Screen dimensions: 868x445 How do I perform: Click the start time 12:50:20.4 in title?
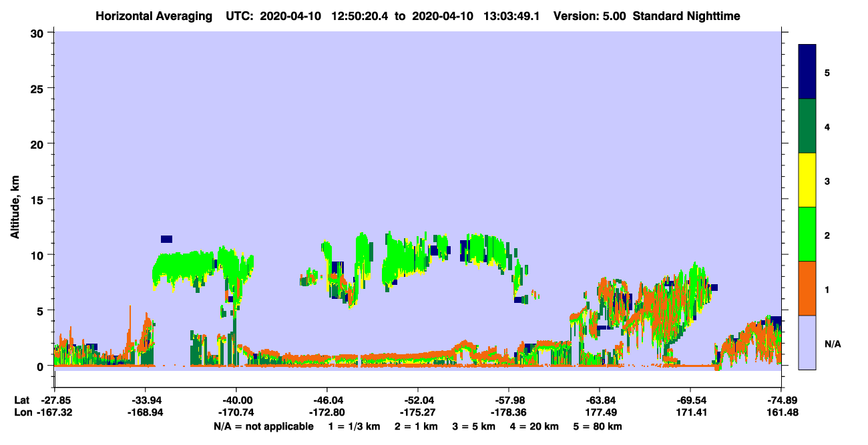tap(361, 15)
